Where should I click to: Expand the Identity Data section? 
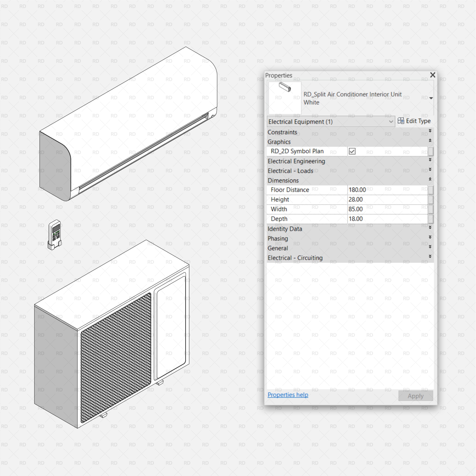tap(430, 228)
